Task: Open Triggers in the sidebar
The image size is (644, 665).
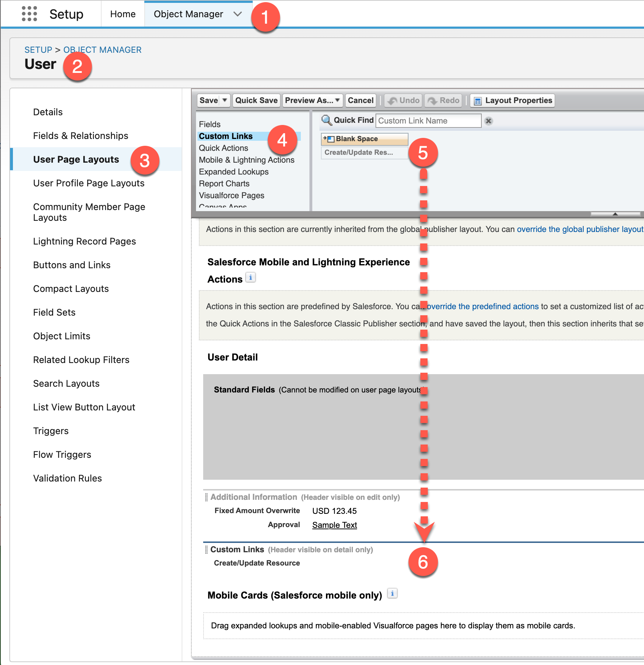Action: (x=51, y=431)
